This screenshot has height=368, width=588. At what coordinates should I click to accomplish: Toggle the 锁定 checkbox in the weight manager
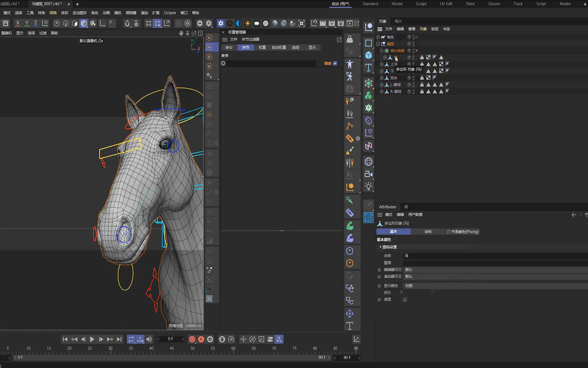(335, 63)
